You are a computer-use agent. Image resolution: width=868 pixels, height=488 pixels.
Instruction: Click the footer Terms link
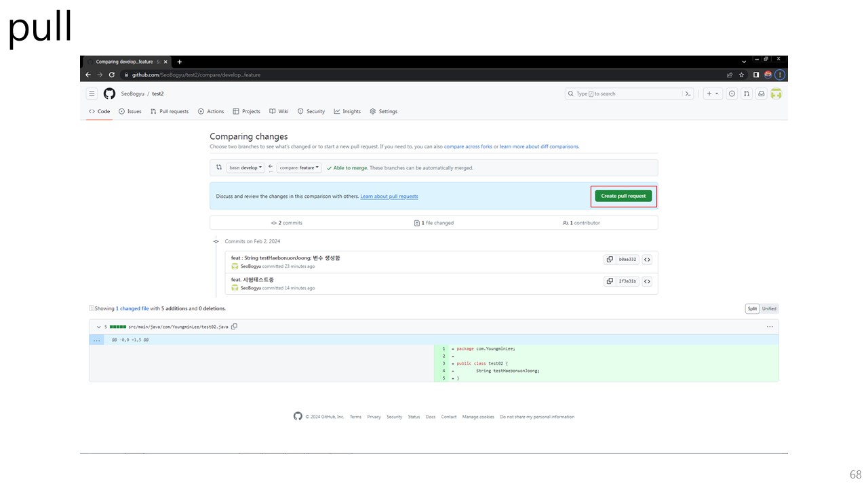[355, 417]
